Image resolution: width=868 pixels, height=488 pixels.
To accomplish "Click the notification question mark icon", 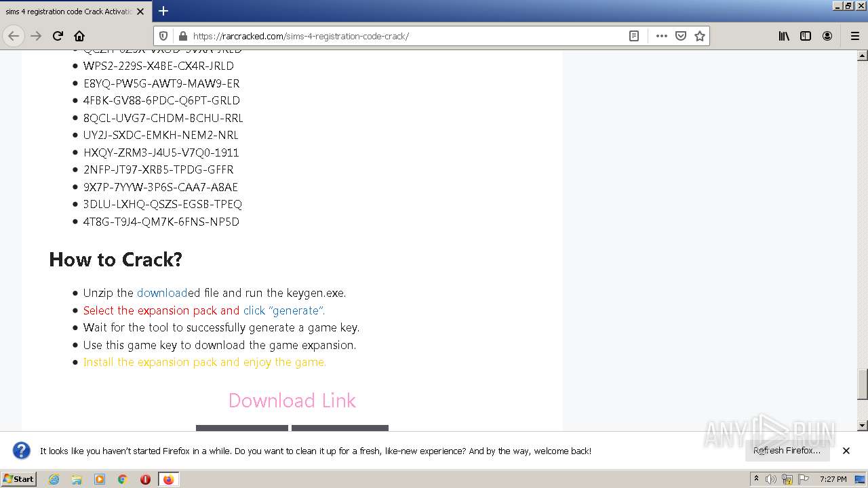I will point(22,451).
